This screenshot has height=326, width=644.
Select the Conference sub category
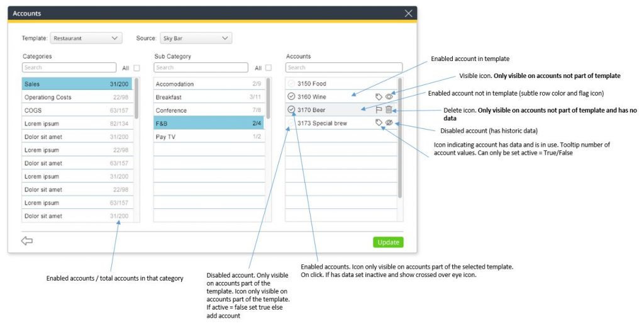point(209,110)
